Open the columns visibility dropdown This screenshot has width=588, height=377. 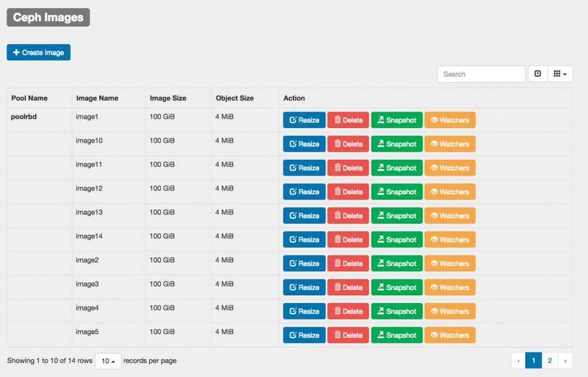560,74
